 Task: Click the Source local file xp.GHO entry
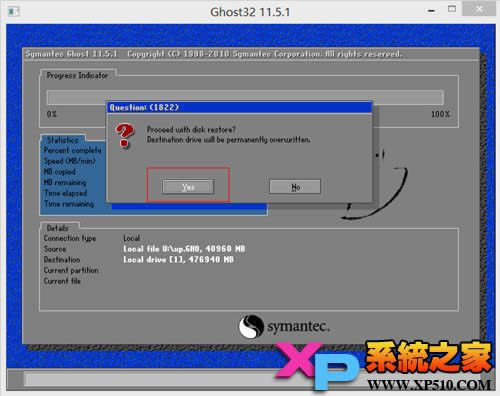click(x=184, y=249)
